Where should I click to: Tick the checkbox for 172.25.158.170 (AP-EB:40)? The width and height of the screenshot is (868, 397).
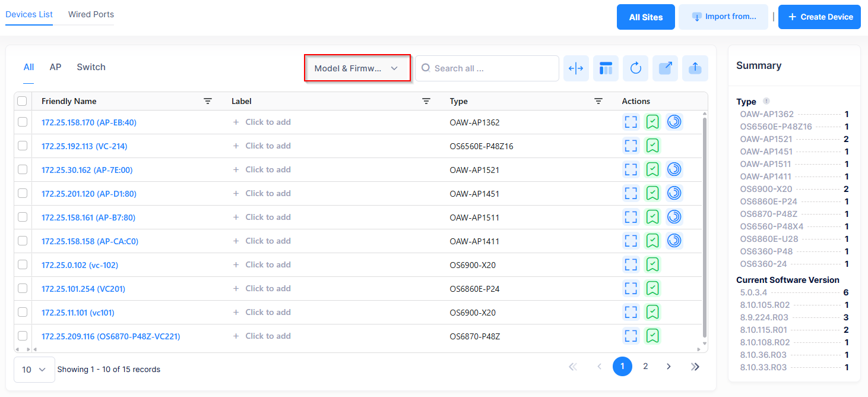pos(23,122)
